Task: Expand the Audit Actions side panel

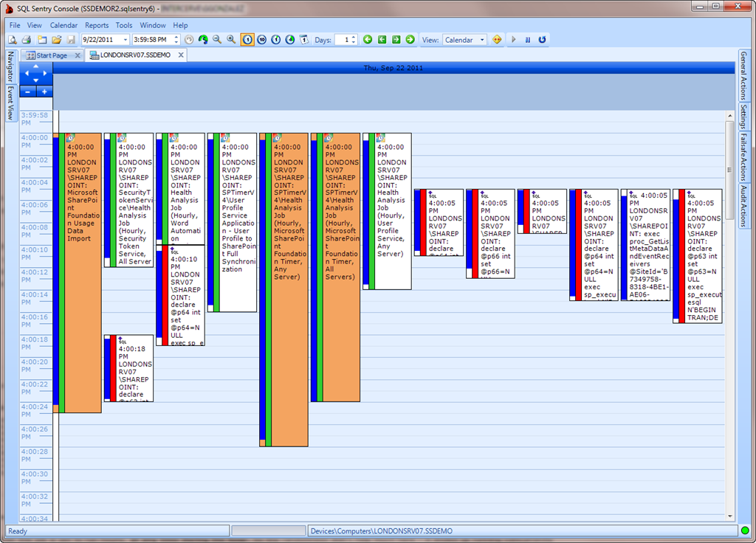Action: [743, 206]
